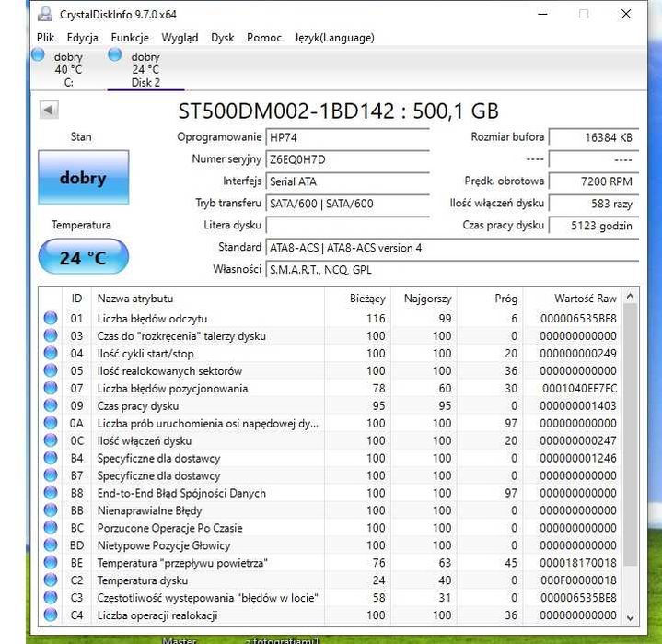The width and height of the screenshot is (662, 644).
Task: Open the Edycja menu
Action: pos(82,38)
